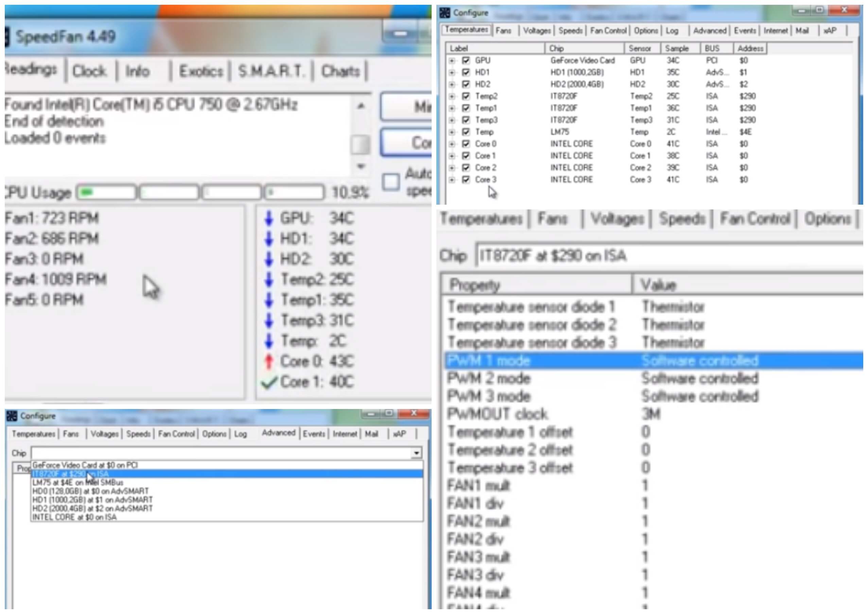Choose INTEL CORE at $0 on ISA
The height and width of the screenshot is (614, 868).
227,517
